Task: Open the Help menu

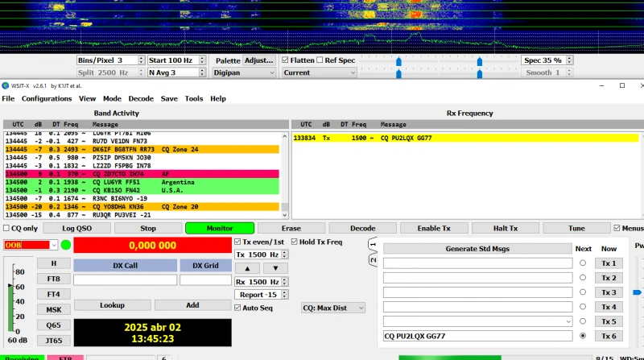Action: pos(218,98)
